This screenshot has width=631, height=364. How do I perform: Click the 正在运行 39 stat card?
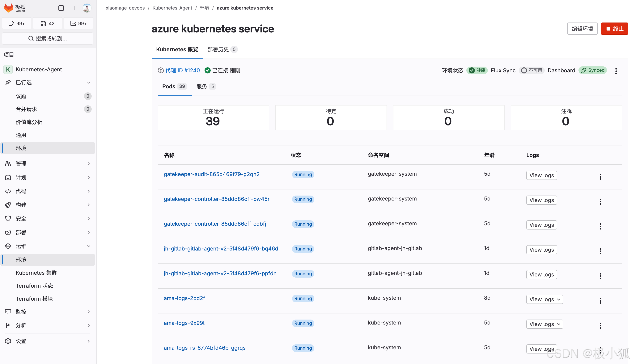point(213,118)
